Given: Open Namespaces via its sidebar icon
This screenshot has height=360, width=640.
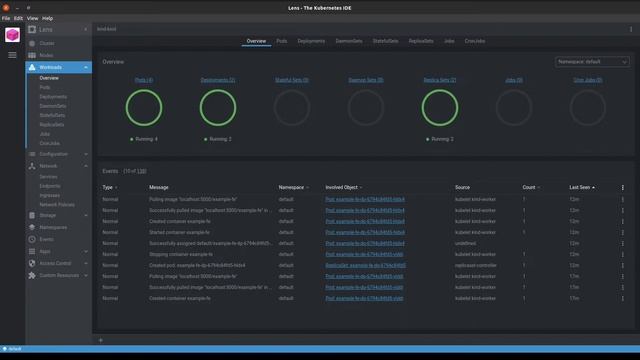Looking at the screenshot, I should (x=32, y=227).
